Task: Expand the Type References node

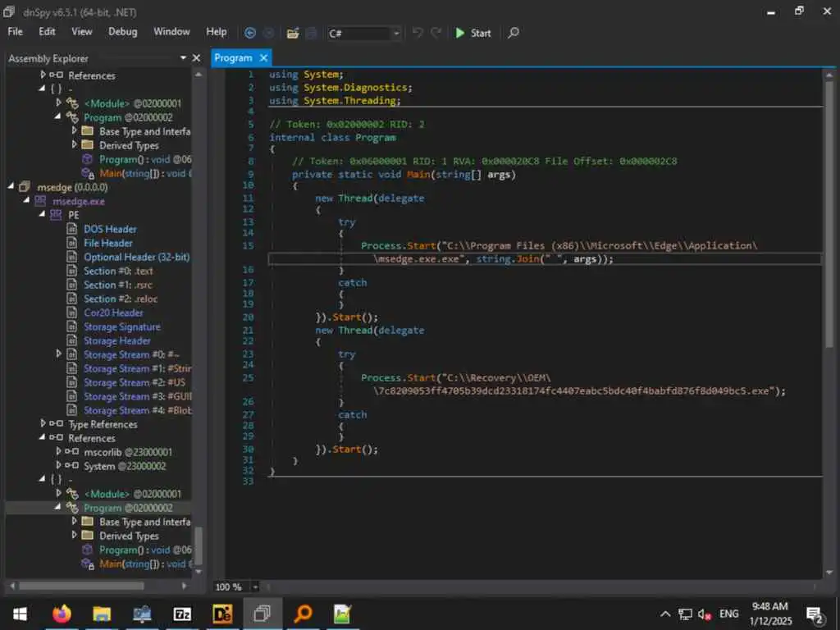Action: point(43,423)
